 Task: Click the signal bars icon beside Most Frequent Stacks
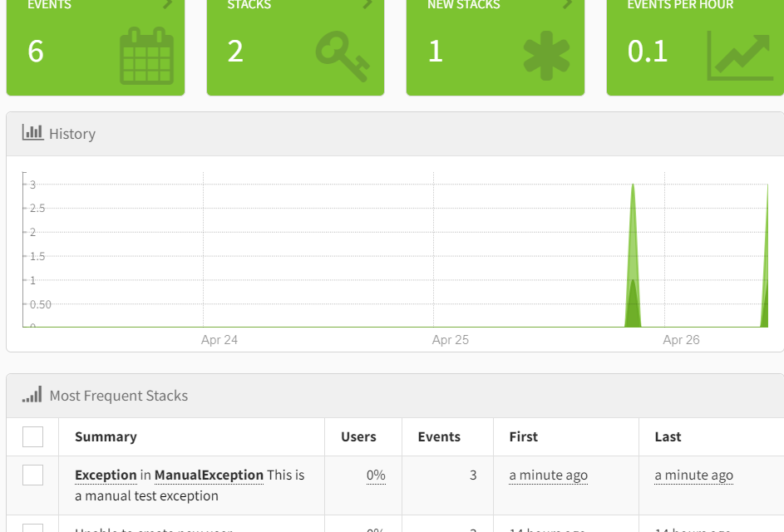[x=32, y=395]
